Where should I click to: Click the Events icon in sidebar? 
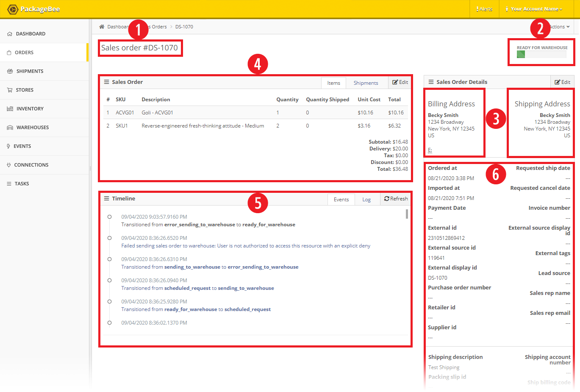(8, 146)
